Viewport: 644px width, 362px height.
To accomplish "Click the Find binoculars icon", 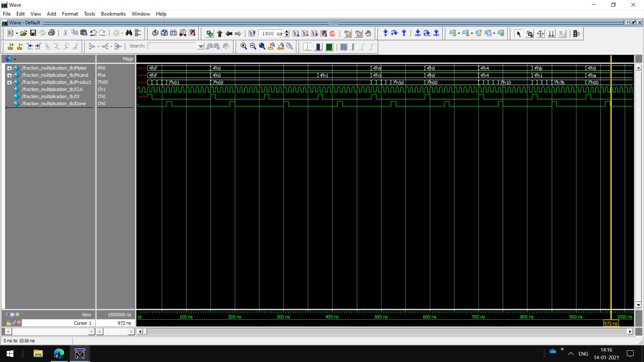I will (129, 33).
